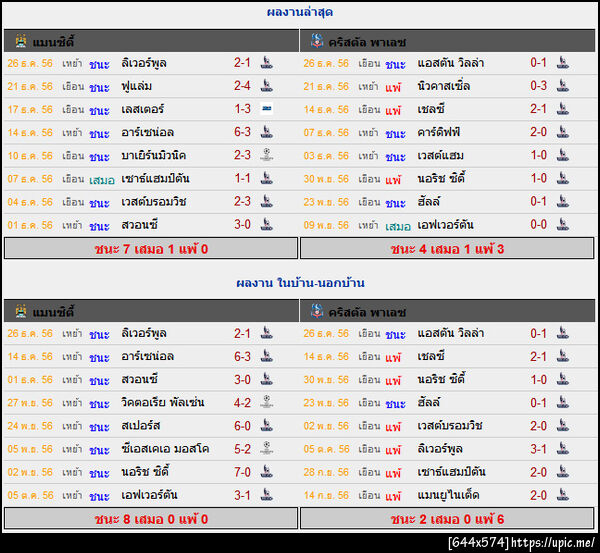This screenshot has height=553, width=600.
Task: Click the Crystal Palace crest in the ในบ้าน-นอกบ้าน header
Action: point(316,311)
